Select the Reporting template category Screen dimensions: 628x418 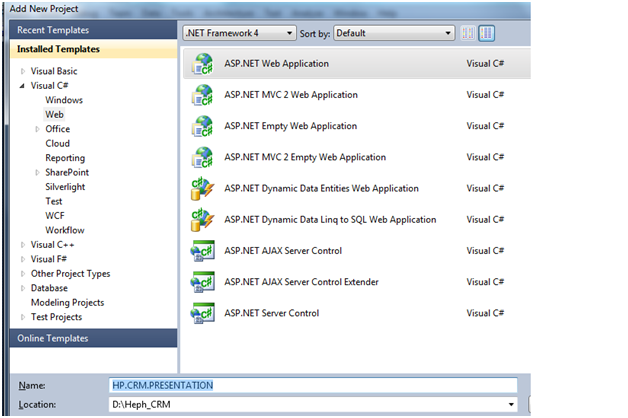point(65,158)
